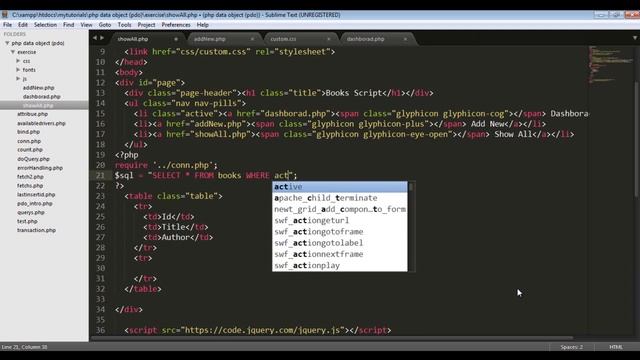Click the horizontal editor scrollbar

tap(331, 338)
